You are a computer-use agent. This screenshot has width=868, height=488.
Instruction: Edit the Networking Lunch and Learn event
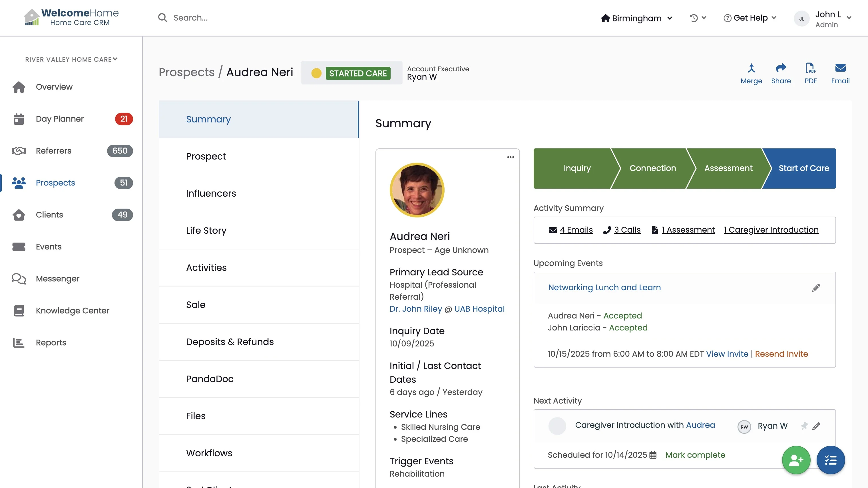click(816, 288)
